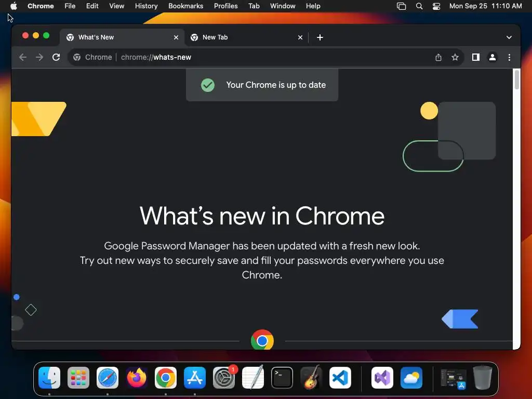Open Trash from the Dock

(x=483, y=378)
